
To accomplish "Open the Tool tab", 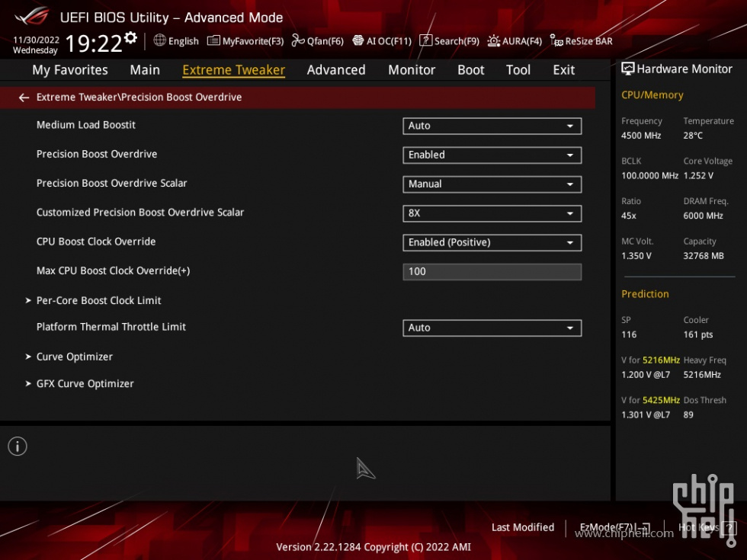I will (518, 70).
